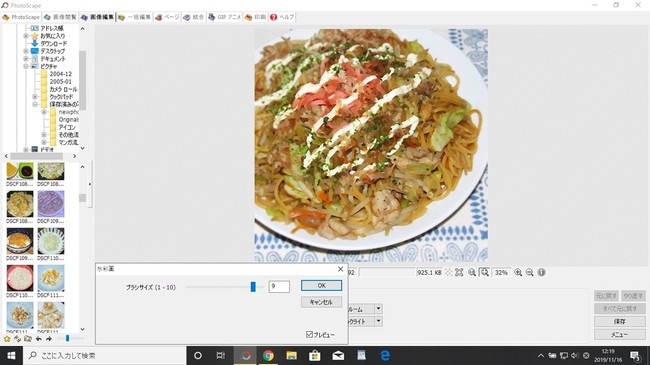Click the 保存 save button
The height and width of the screenshot is (365, 650).
620,321
